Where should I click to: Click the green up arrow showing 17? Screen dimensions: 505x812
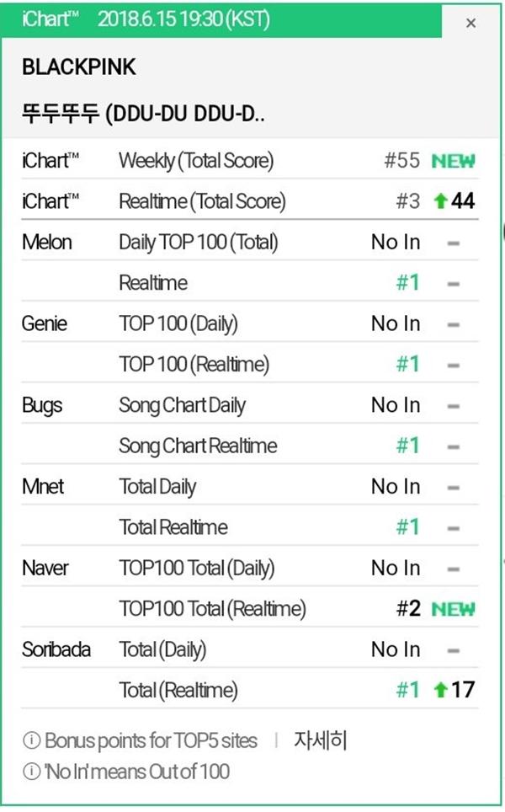(438, 691)
